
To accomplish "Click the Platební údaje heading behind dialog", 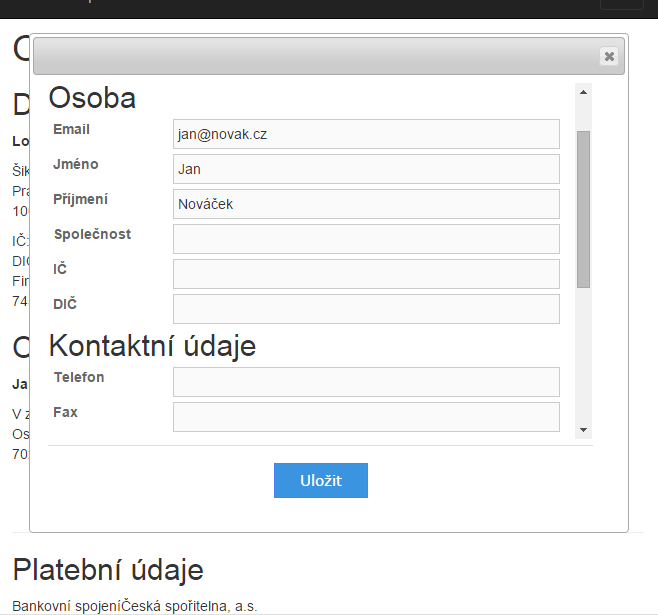I will [108, 570].
